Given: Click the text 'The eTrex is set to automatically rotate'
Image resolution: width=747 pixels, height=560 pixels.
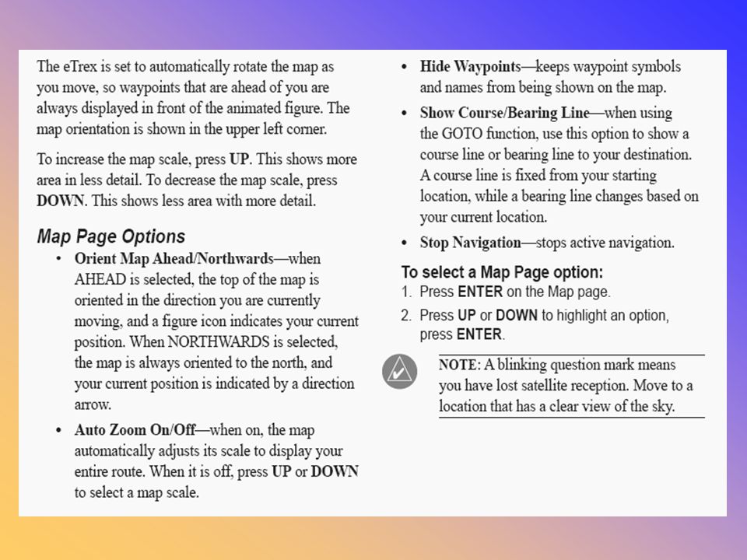Looking at the screenshot, I should pyautogui.click(x=153, y=67).
